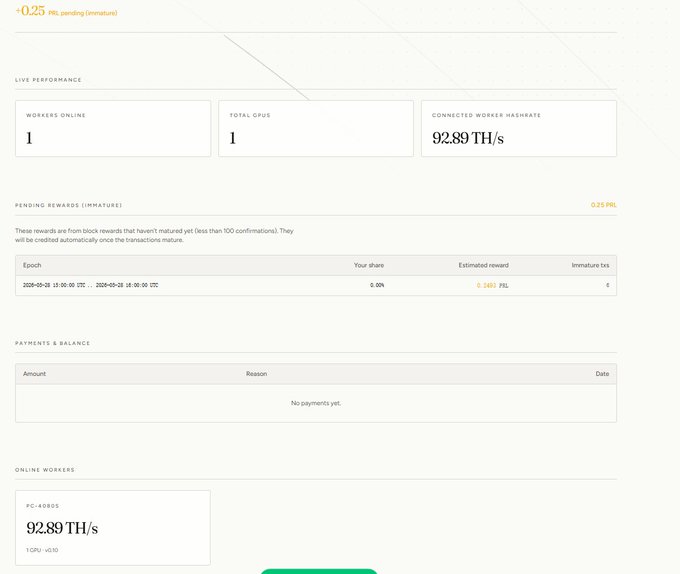
Task: Click the immature txs count in epoch row
Action: pyautogui.click(x=607, y=285)
